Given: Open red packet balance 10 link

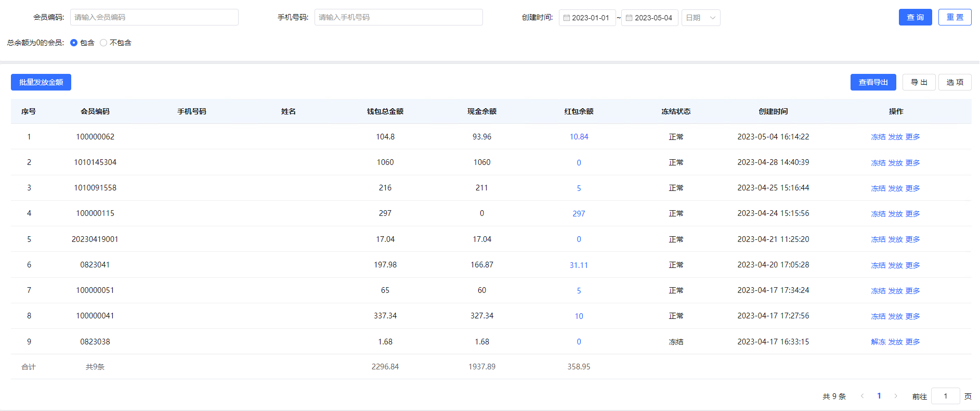Looking at the screenshot, I should click(579, 316).
